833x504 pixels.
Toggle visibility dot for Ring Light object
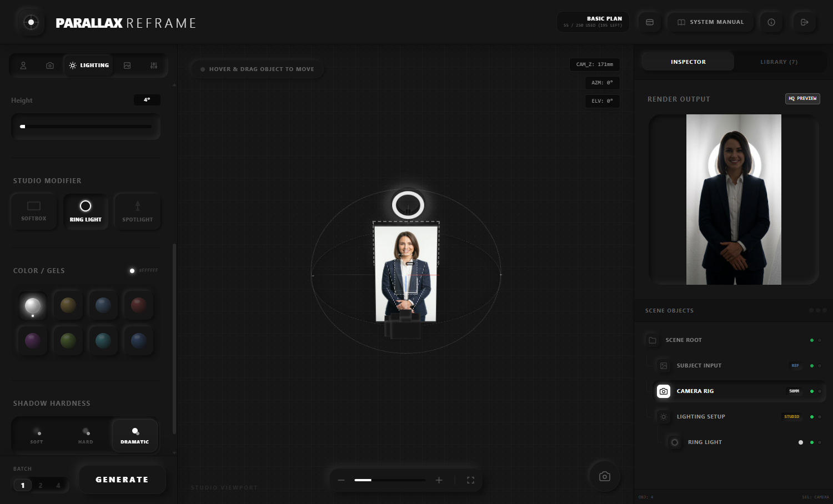pyautogui.click(x=812, y=442)
